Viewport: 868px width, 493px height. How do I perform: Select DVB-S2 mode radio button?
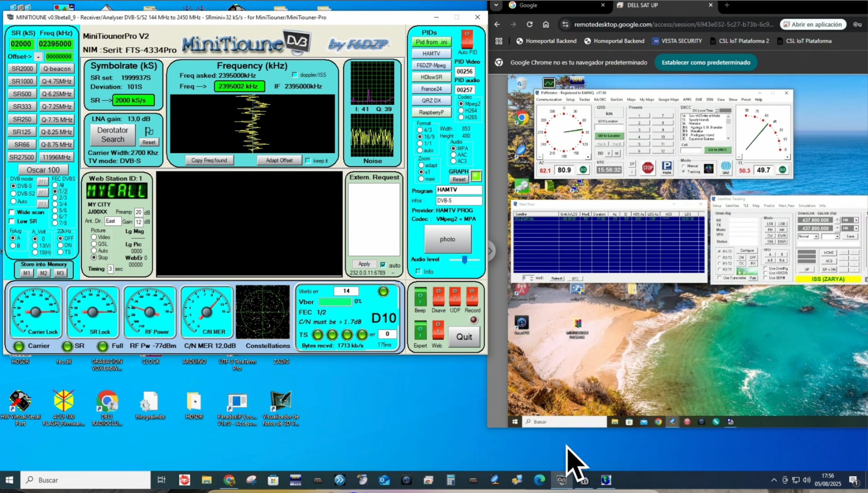[x=13, y=194]
